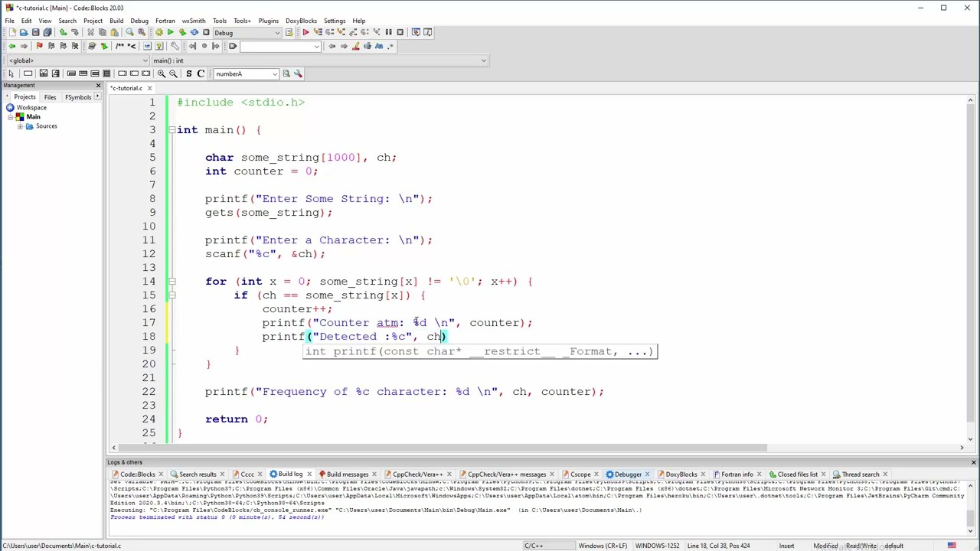Click the Copy toolbar icon
The height and width of the screenshot is (551, 980).
pyautogui.click(x=103, y=32)
